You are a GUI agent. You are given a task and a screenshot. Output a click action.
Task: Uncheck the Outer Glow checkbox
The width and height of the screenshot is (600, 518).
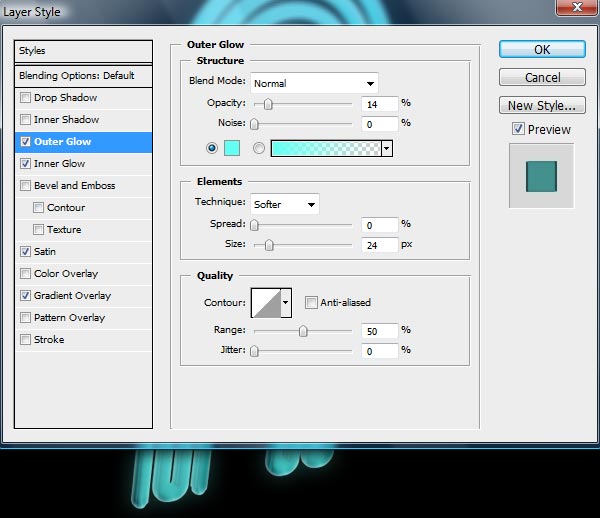pyautogui.click(x=25, y=142)
